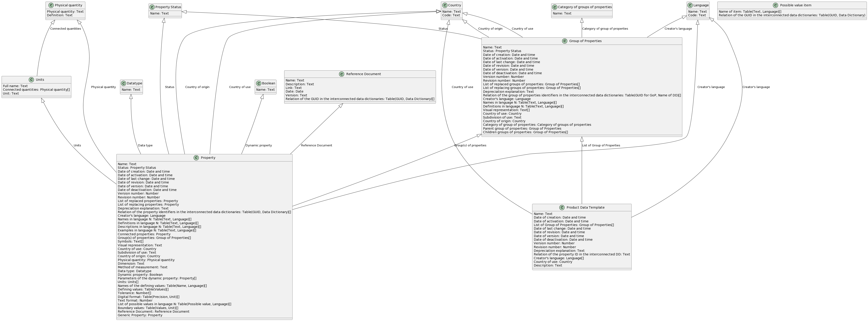Click the Property Status class icon
Screen dimensions: 868x321
pyautogui.click(x=152, y=7)
